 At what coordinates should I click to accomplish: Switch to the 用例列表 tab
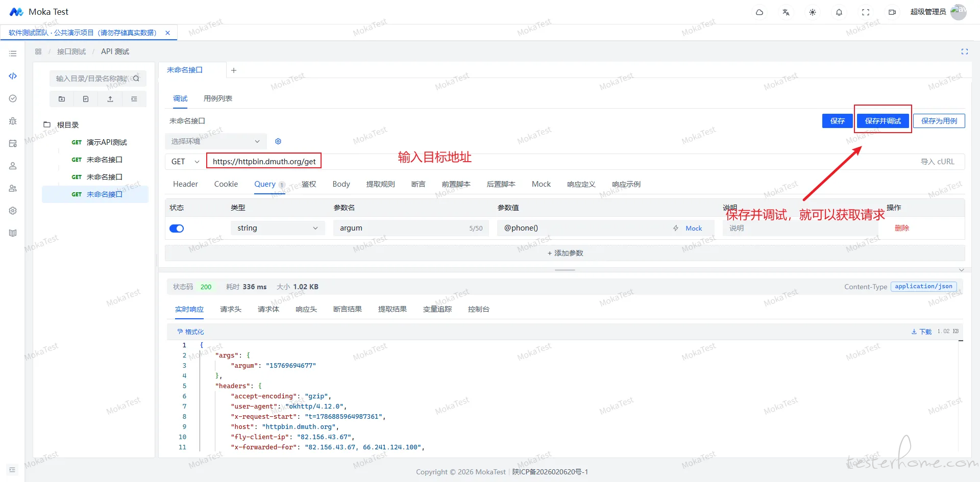coord(218,98)
